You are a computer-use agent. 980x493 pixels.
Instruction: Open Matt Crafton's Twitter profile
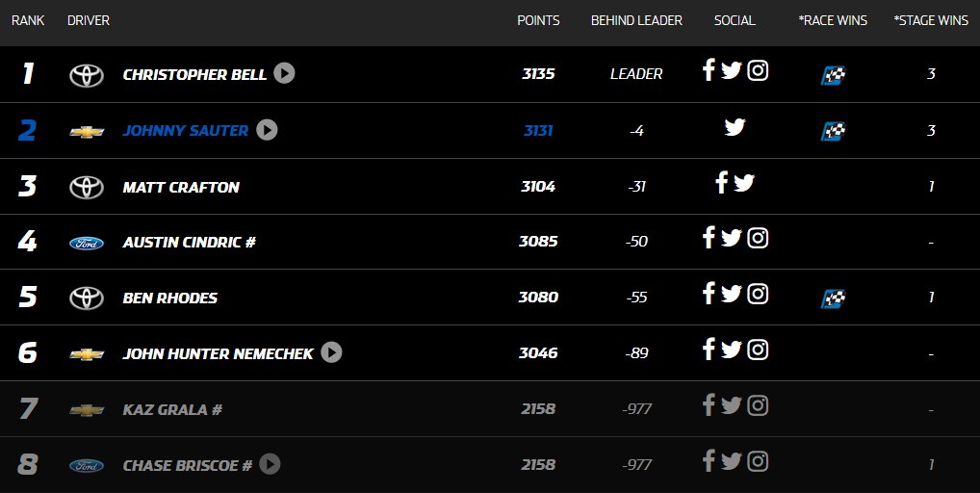(x=743, y=183)
